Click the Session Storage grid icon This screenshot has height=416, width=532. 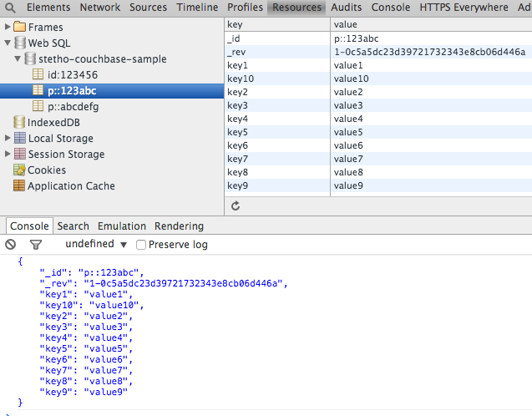(20, 154)
